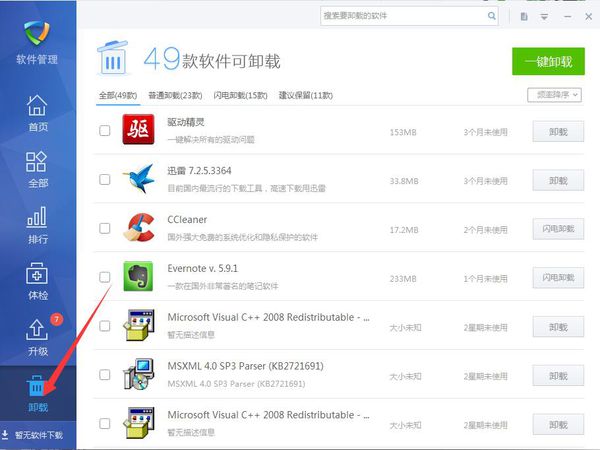
Task: Open the 升级 upgrade section
Action: (37, 338)
